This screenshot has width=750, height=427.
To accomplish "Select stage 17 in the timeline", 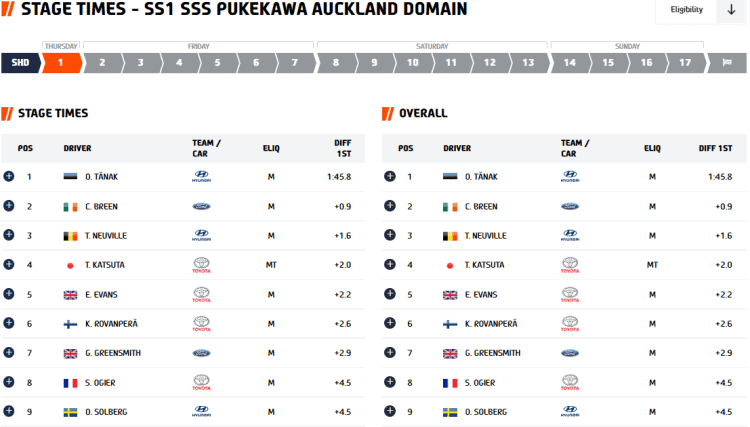I will (685, 62).
